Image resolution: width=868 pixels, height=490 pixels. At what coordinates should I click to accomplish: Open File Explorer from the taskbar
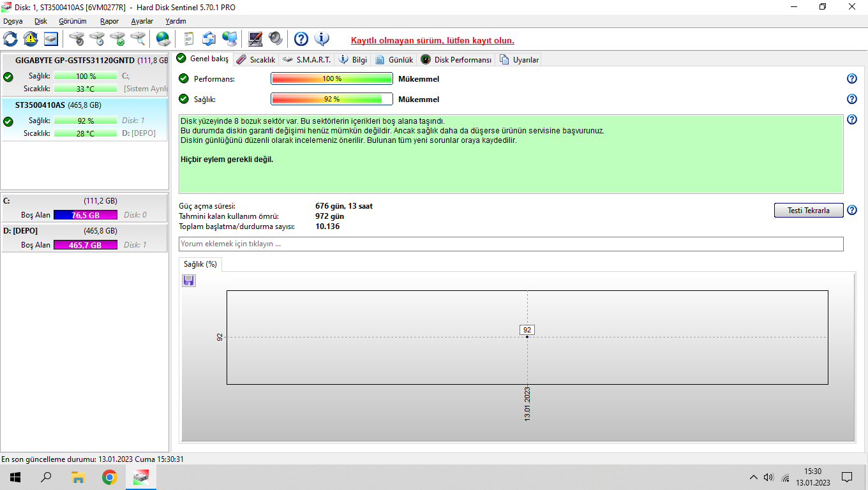[x=78, y=477]
